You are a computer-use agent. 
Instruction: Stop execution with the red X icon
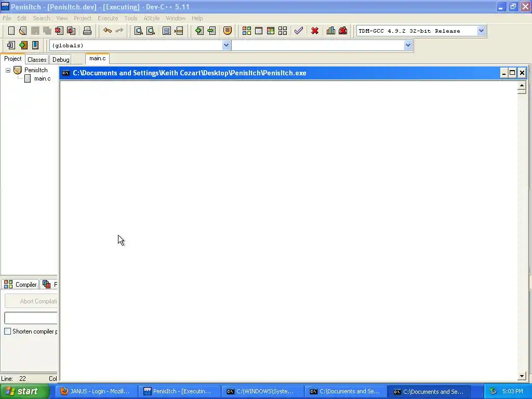click(315, 31)
